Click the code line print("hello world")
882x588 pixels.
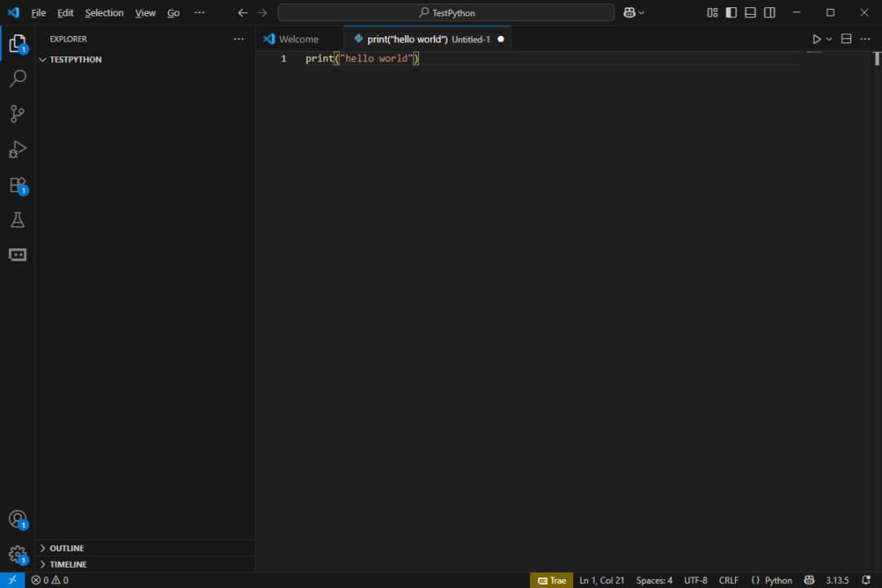363,59
